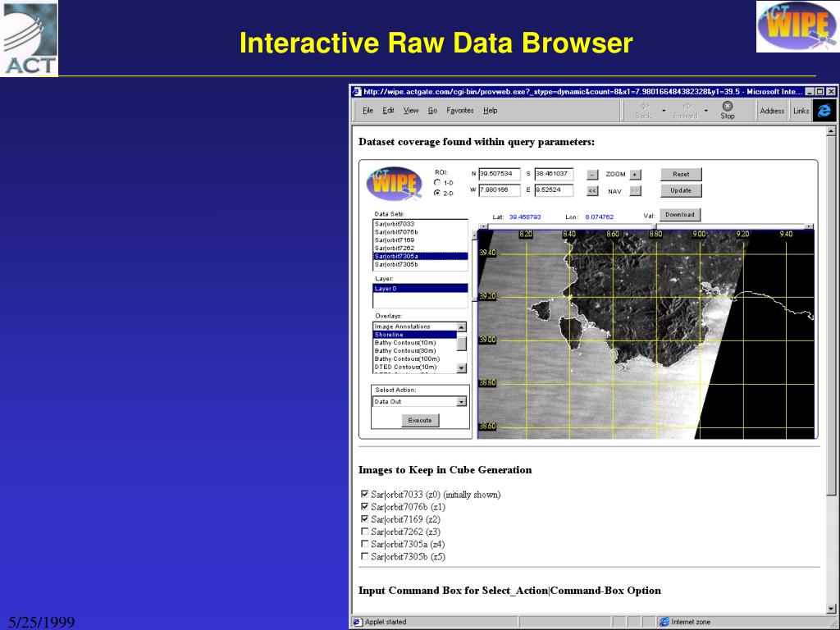Select Sar|orbit7076b in the Data Sets list
Image resolution: width=840 pixels, height=630 pixels.
[420, 232]
